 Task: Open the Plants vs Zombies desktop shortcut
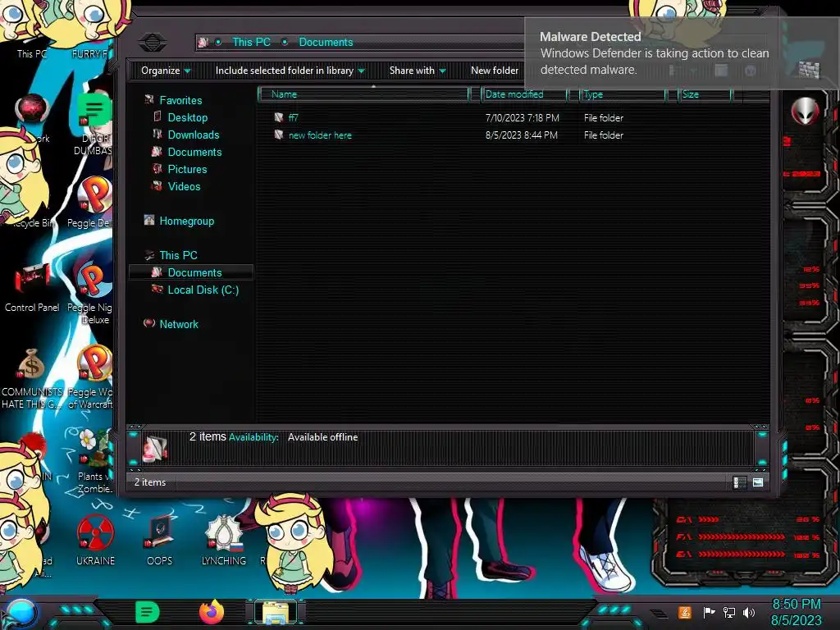94,460
